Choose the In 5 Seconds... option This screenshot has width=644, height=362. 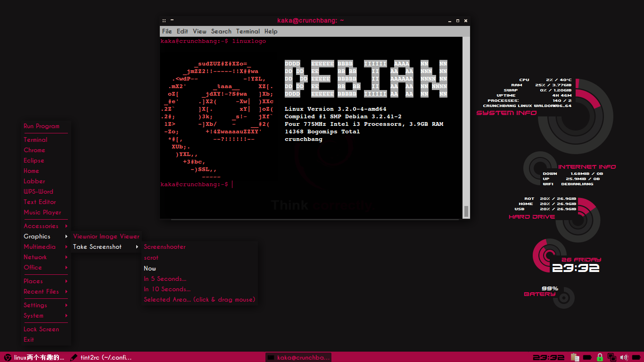199,279
